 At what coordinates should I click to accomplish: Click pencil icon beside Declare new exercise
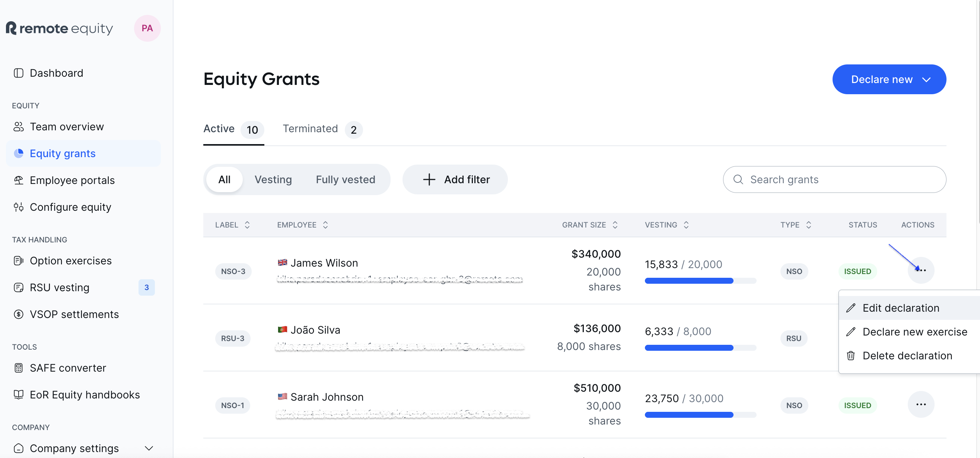(x=851, y=332)
